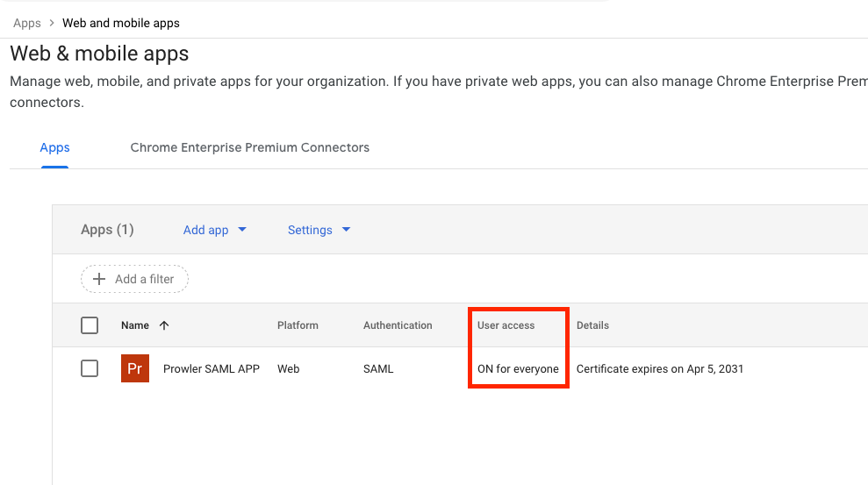Sort by the Name column header
This screenshot has width=868, height=485.
pyautogui.click(x=135, y=325)
